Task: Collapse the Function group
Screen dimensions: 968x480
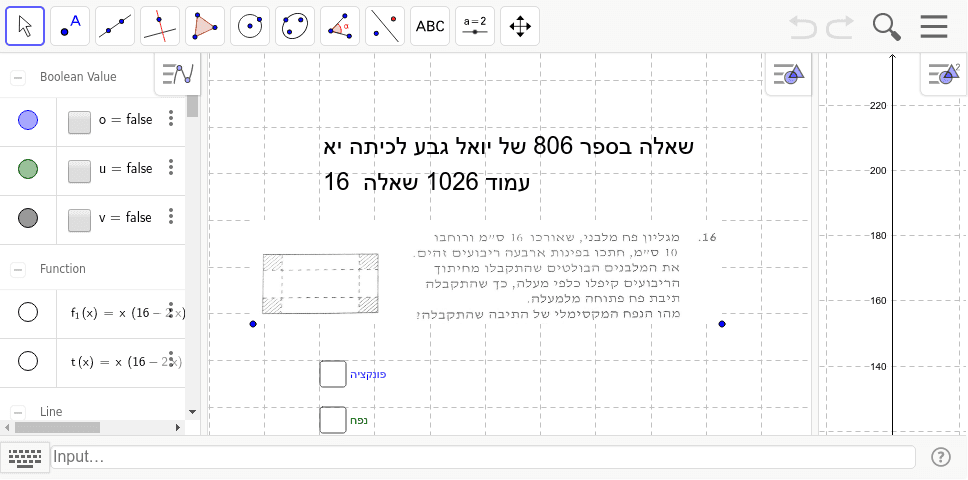Action: point(18,270)
